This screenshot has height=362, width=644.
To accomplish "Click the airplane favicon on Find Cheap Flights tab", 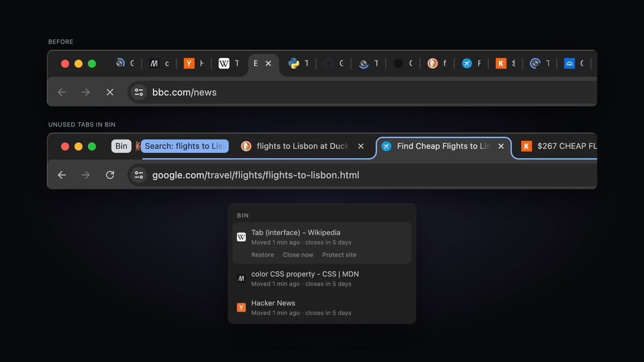I will 386,146.
